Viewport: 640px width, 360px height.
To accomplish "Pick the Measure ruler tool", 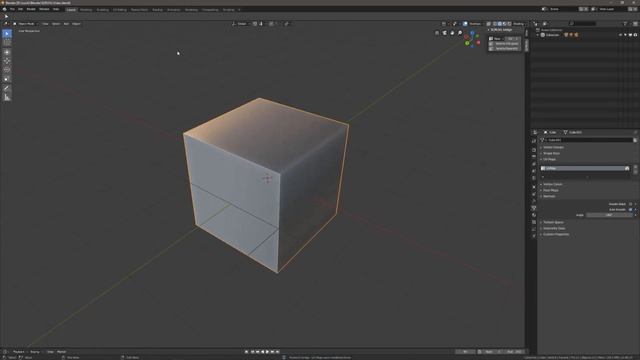I will point(7,97).
